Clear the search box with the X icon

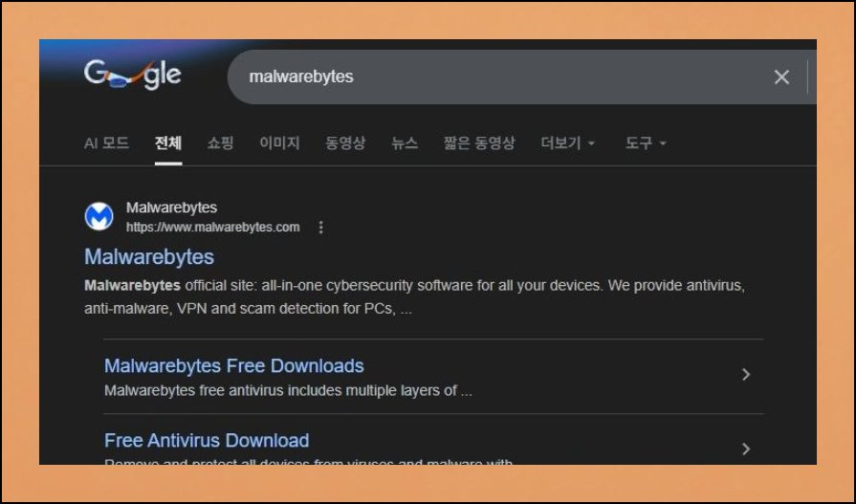781,77
